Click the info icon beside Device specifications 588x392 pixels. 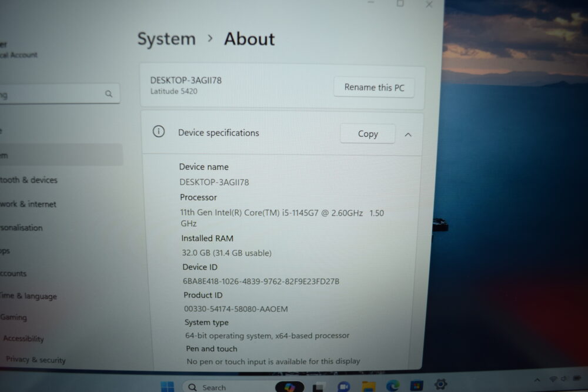[159, 132]
